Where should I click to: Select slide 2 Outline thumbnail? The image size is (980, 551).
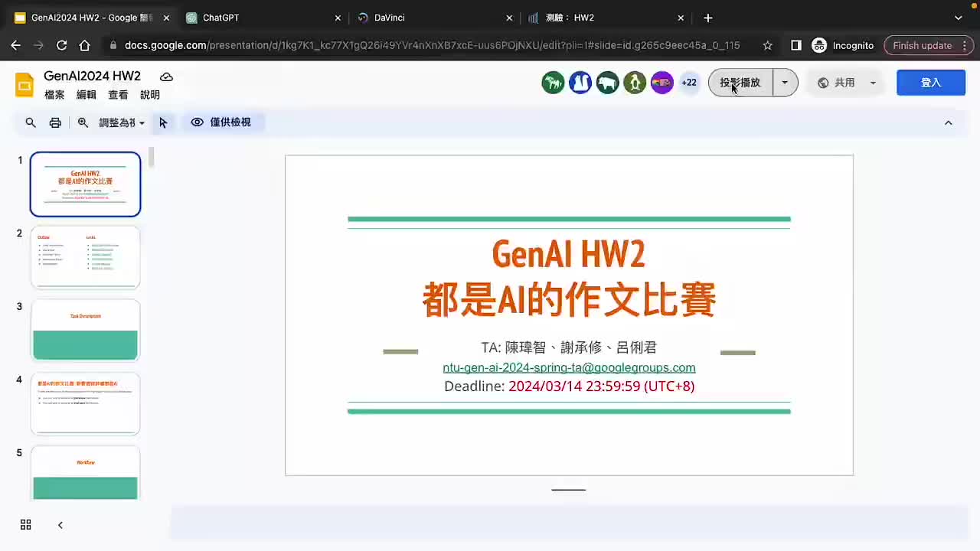(85, 257)
